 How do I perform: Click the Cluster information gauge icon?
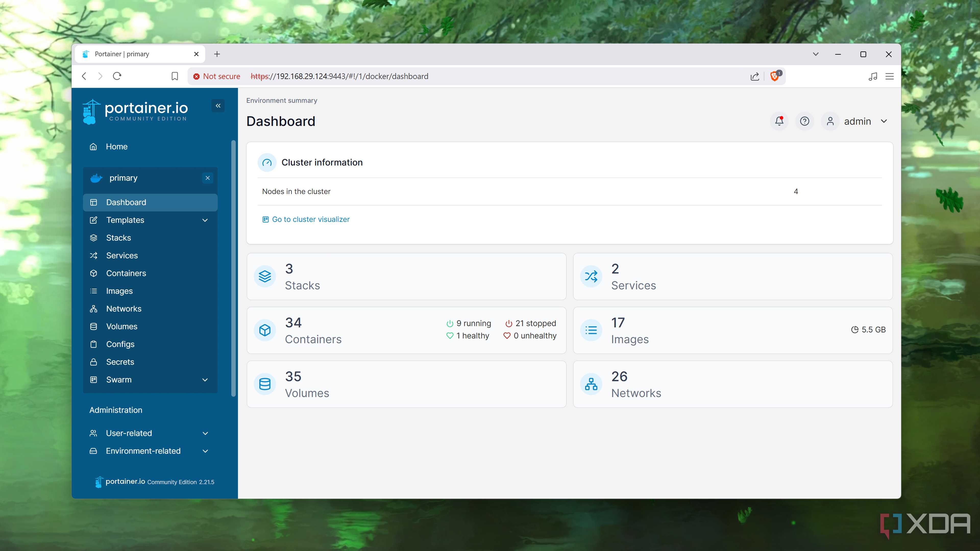coord(267,163)
